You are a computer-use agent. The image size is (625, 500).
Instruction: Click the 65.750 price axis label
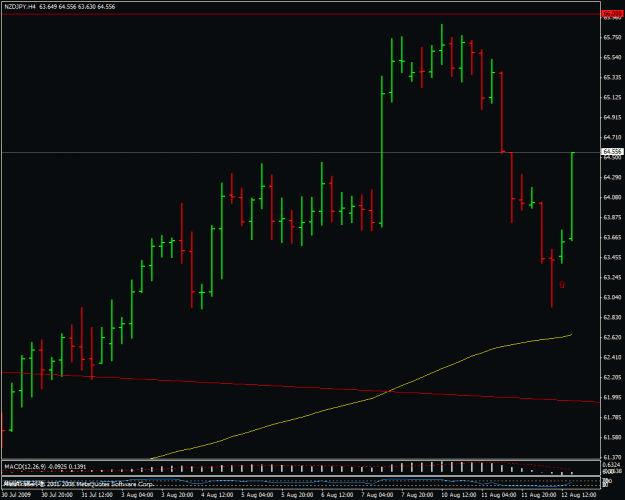click(613, 37)
